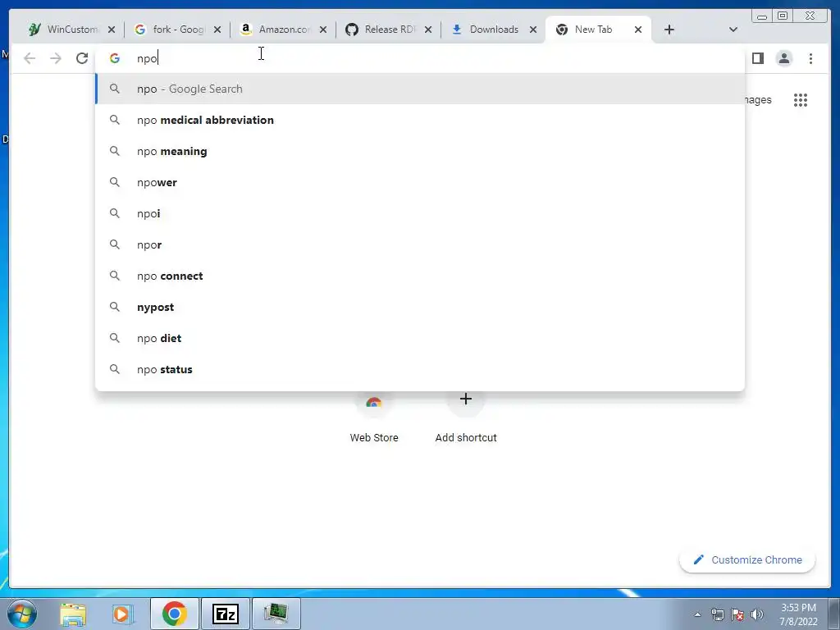This screenshot has width=840, height=630.
Task: Close the Downloads tab
Action: (533, 30)
